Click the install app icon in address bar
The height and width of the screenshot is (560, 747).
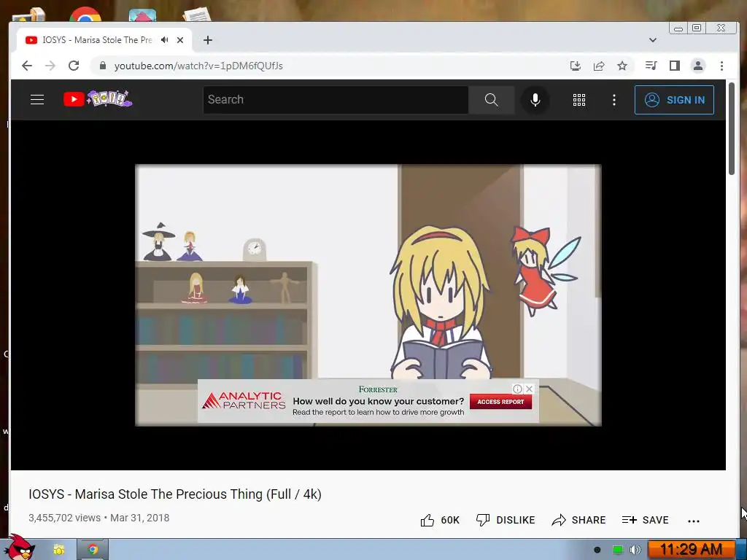pyautogui.click(x=576, y=66)
